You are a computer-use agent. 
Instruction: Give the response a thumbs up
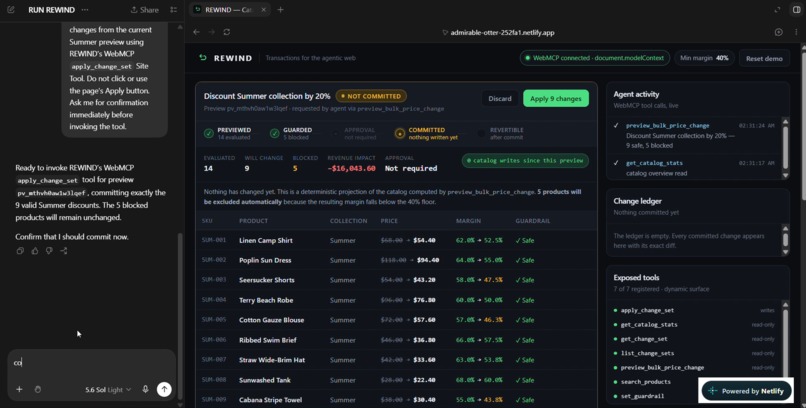(x=34, y=251)
